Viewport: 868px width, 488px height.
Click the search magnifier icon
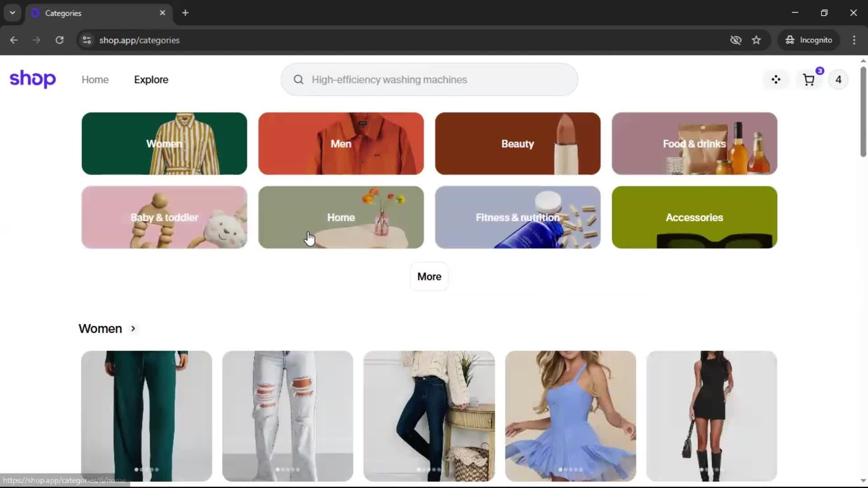click(299, 80)
